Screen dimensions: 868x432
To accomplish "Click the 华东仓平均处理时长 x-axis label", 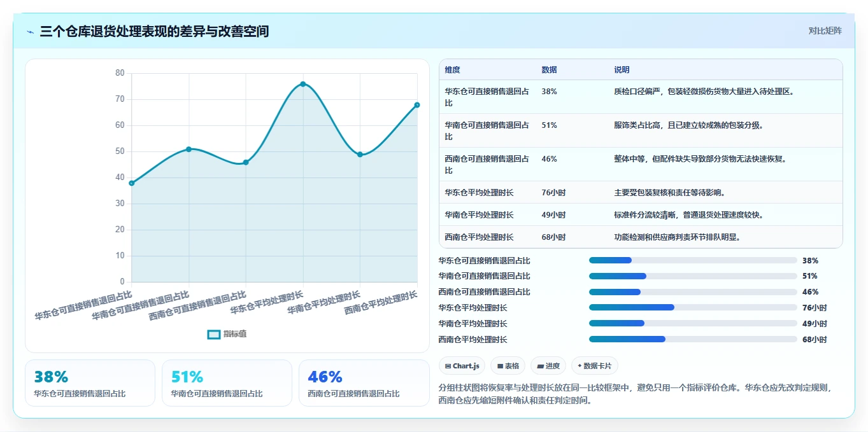I will coord(267,302).
